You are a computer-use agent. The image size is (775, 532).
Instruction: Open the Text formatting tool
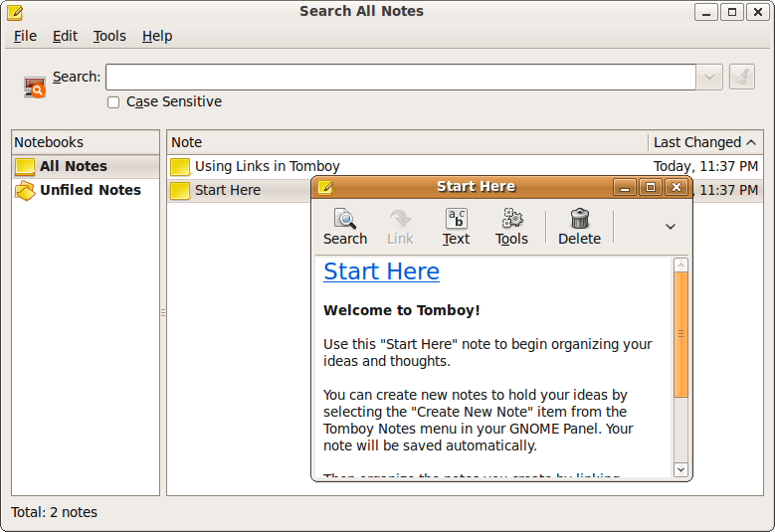click(456, 226)
